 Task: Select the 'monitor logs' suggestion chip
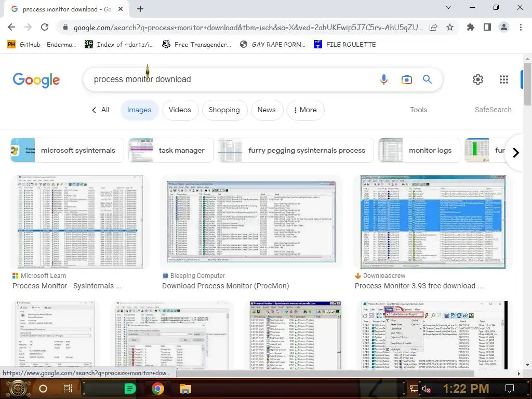419,150
